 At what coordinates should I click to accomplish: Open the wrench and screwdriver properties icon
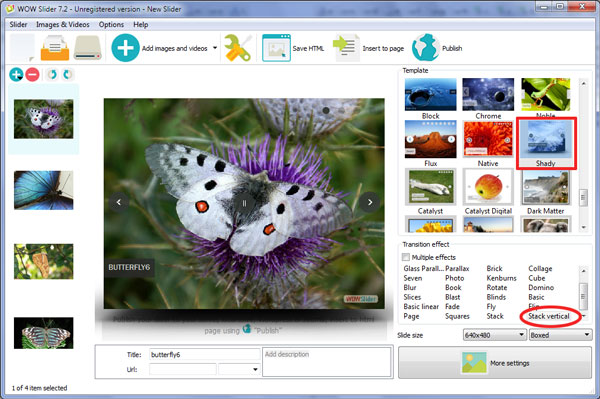[x=238, y=48]
